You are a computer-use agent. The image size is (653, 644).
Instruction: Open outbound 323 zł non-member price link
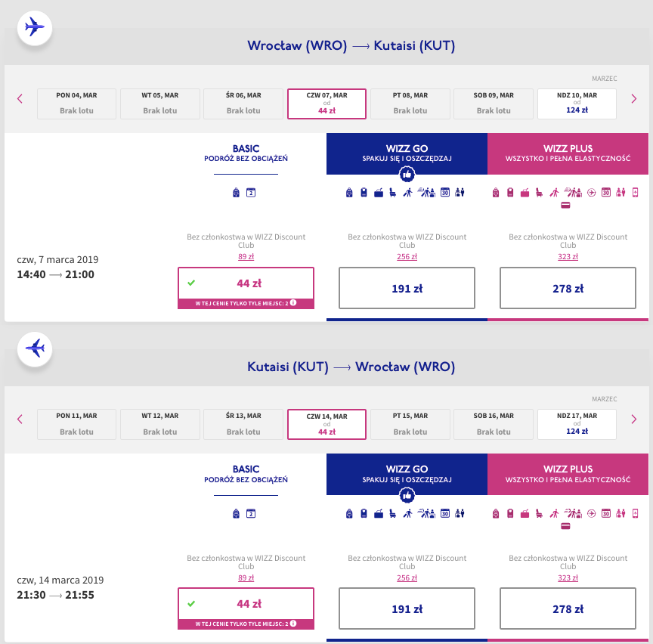coord(568,256)
